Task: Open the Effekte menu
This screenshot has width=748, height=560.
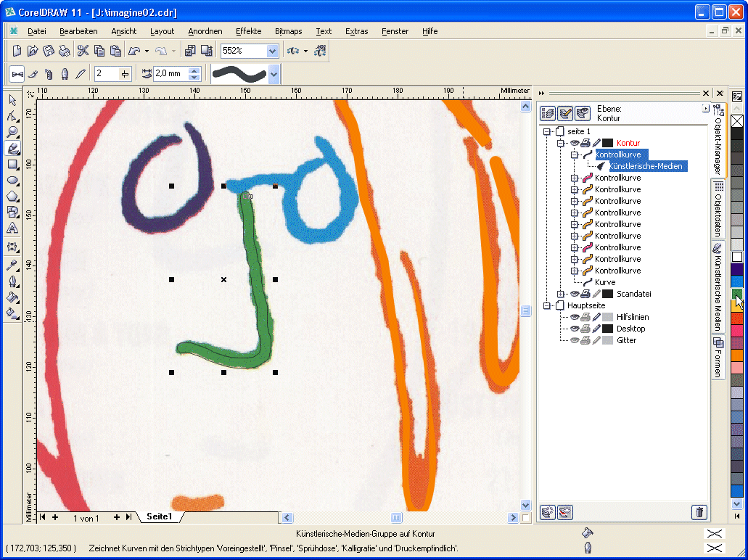Action: pos(249,31)
